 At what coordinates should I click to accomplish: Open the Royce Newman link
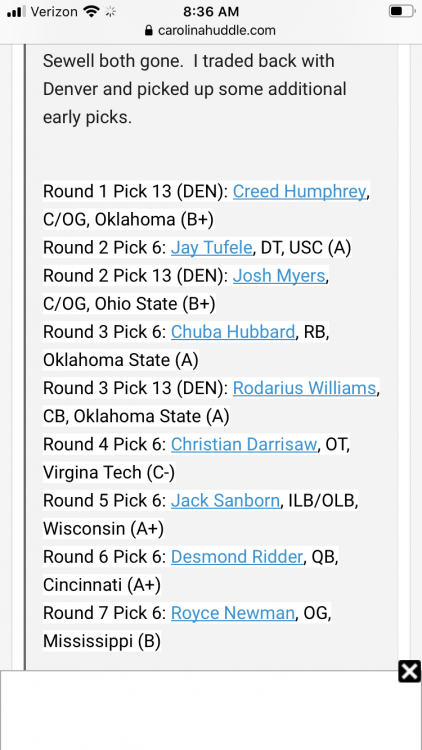point(233,613)
